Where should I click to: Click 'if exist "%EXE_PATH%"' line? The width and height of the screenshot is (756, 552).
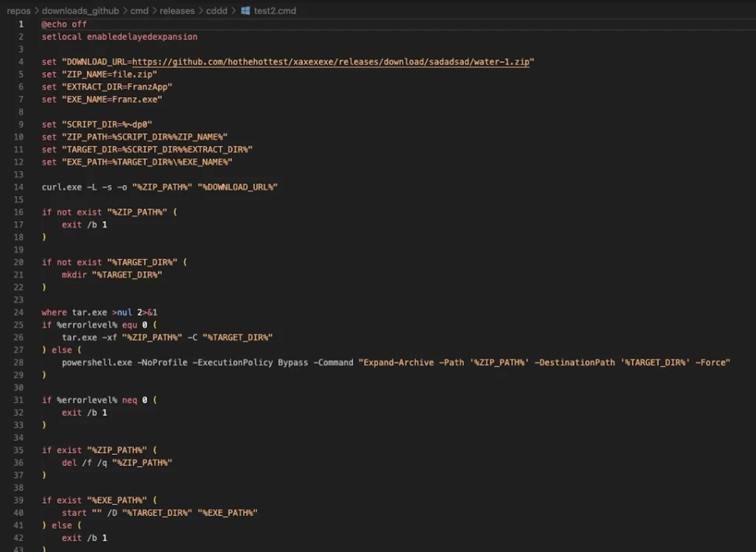(x=99, y=500)
